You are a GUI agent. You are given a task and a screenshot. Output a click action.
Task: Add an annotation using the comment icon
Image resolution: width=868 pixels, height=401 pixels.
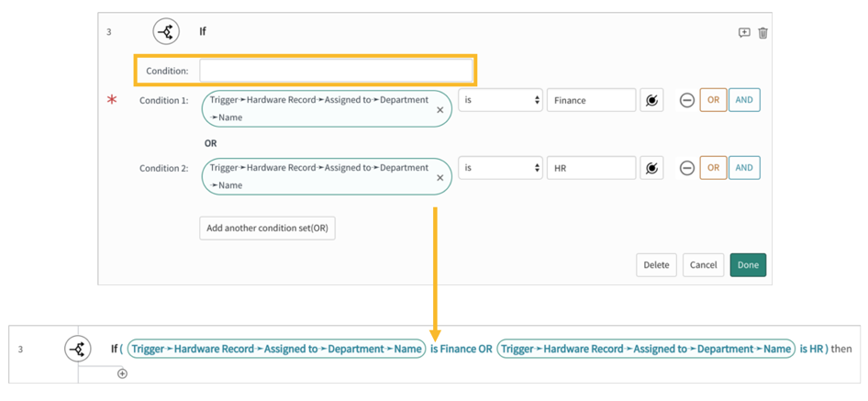click(x=744, y=33)
